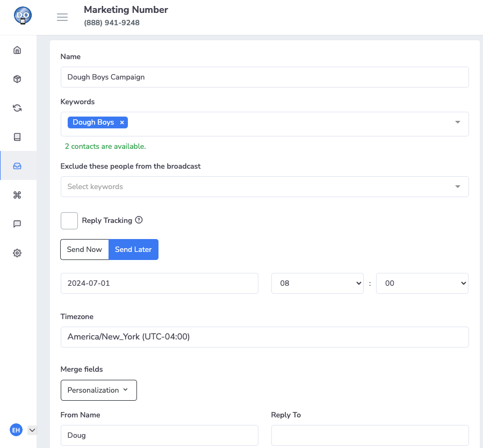Screen dimensions: 483x448
Task: Click the Reply Tracking help icon
Action: click(x=139, y=220)
